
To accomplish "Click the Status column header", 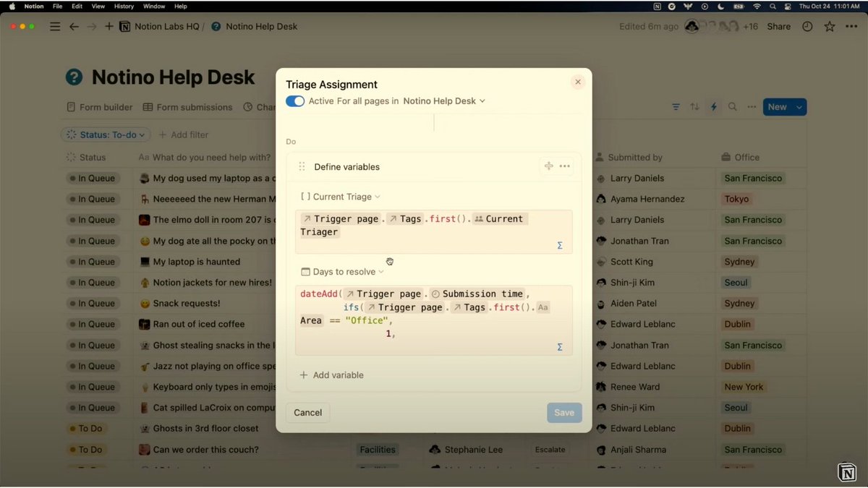I will click(x=86, y=157).
